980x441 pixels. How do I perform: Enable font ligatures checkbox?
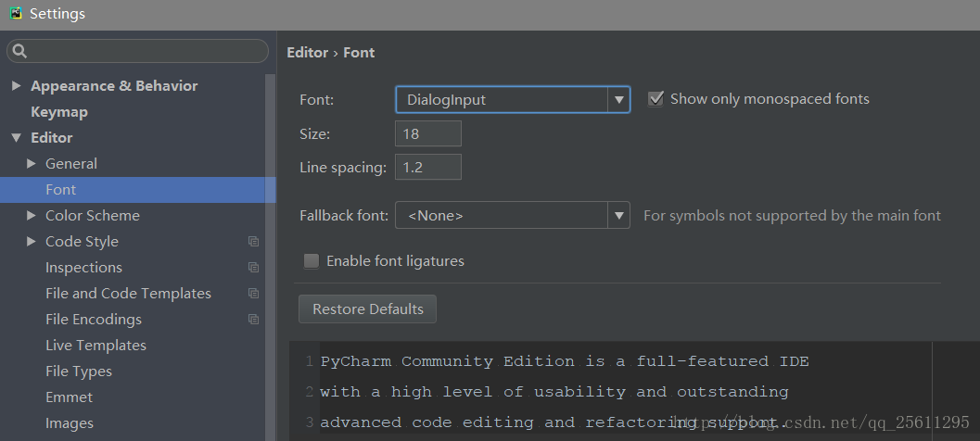312,261
